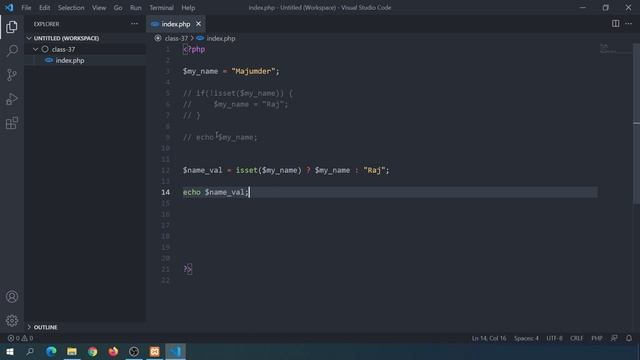Open the Edit menu

44,7
